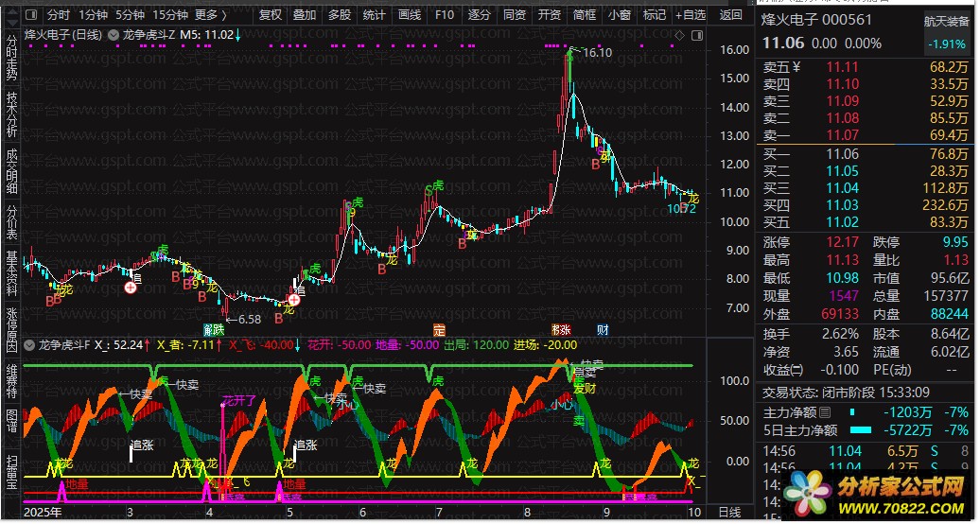Click the 复权 toolbar button
This screenshot has width=980, height=524.
270,14
